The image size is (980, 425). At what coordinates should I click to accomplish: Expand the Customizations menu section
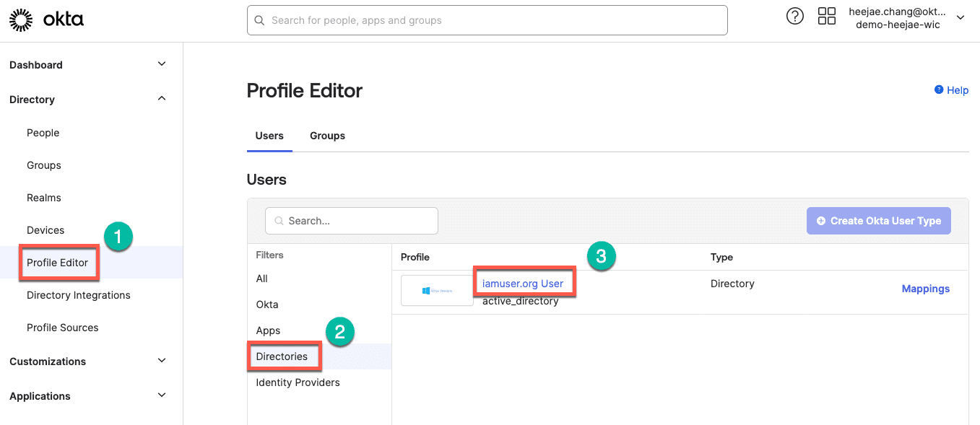tap(162, 361)
